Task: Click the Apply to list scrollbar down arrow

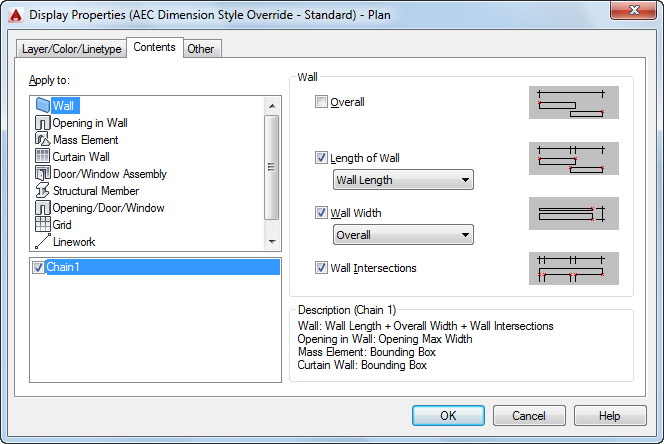Action: pyautogui.click(x=271, y=242)
